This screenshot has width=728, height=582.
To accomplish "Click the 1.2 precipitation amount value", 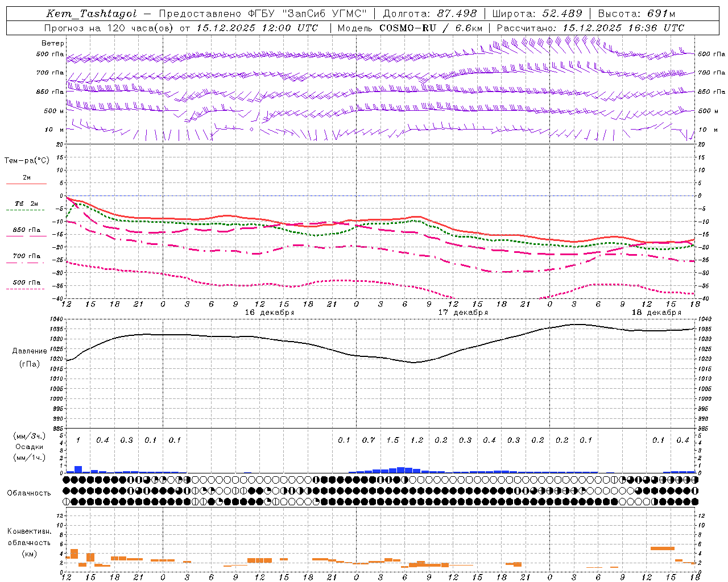I will 417,440.
